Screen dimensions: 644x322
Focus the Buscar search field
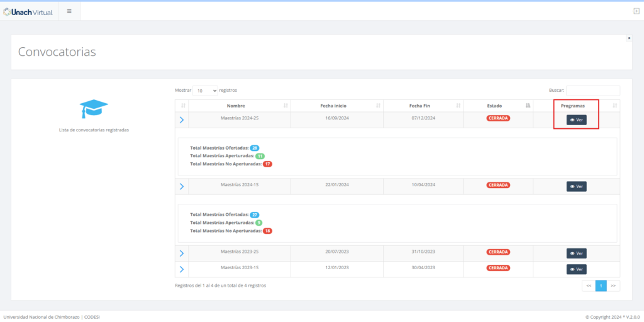pos(592,91)
